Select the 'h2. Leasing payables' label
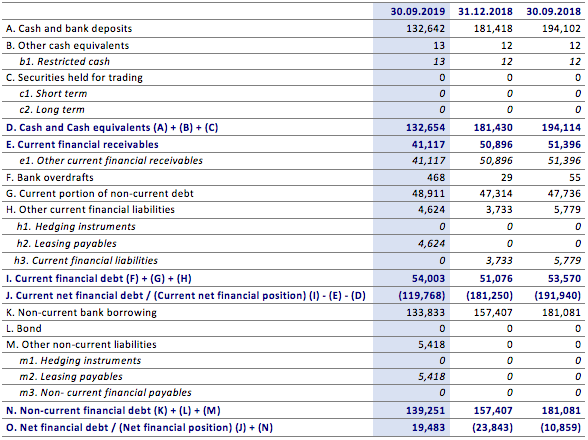This screenshot has height=440, width=588. pos(66,244)
